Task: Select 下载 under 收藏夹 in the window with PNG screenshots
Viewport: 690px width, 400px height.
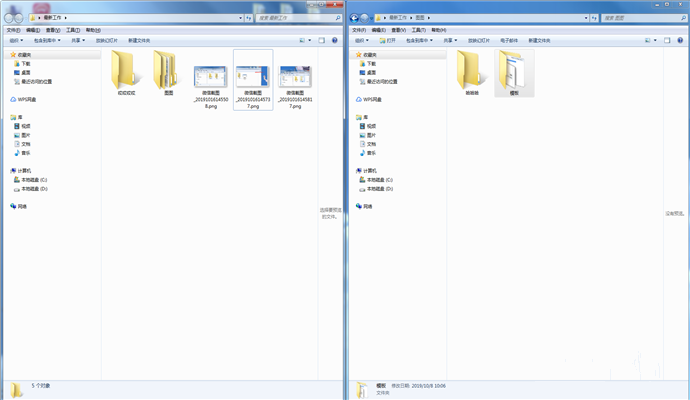Action: [x=22, y=64]
